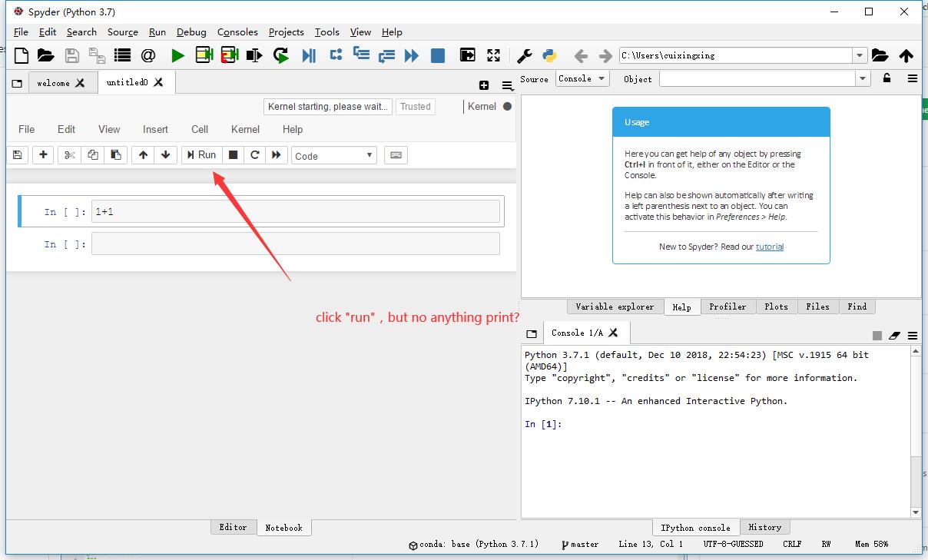The width and height of the screenshot is (928, 560).
Task: Add a new cell with the plus icon
Action: pyautogui.click(x=43, y=154)
